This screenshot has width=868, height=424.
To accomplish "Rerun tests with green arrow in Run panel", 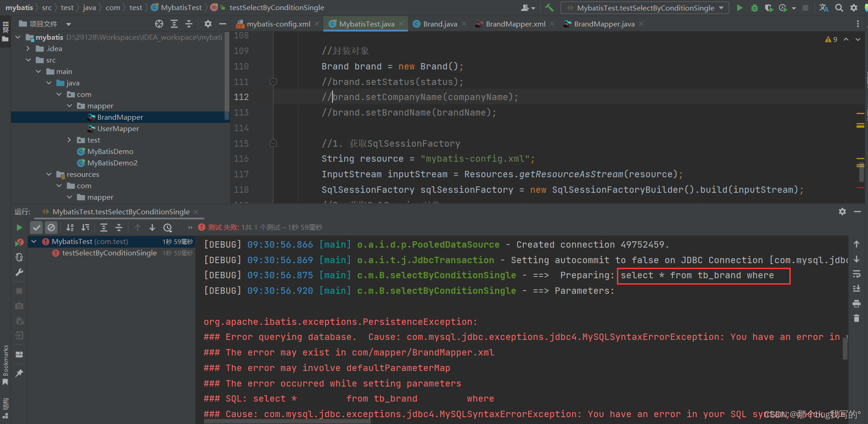I will point(19,228).
